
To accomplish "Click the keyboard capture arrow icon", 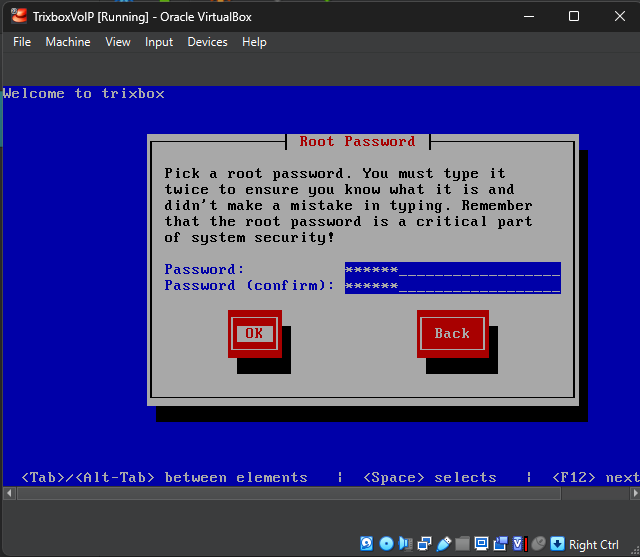I will (x=557, y=544).
